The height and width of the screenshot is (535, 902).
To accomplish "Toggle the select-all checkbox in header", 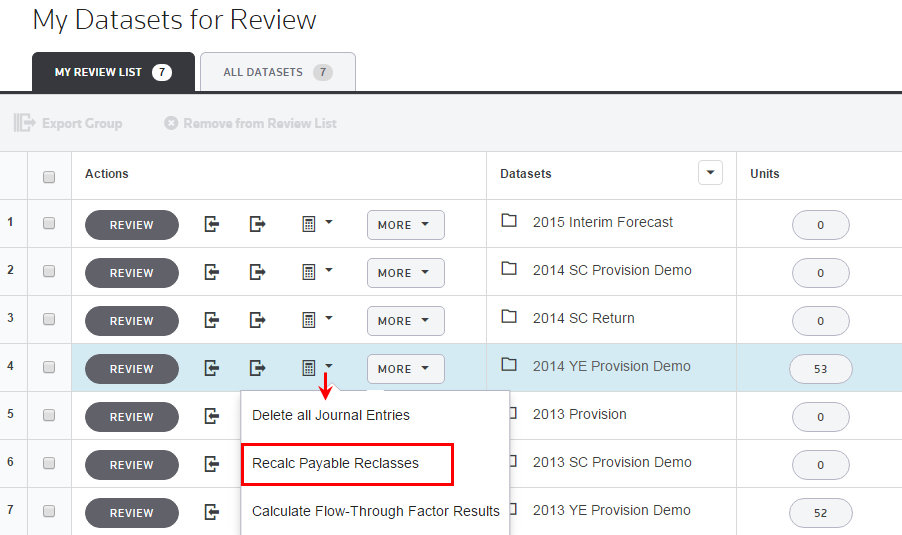I will (49, 177).
